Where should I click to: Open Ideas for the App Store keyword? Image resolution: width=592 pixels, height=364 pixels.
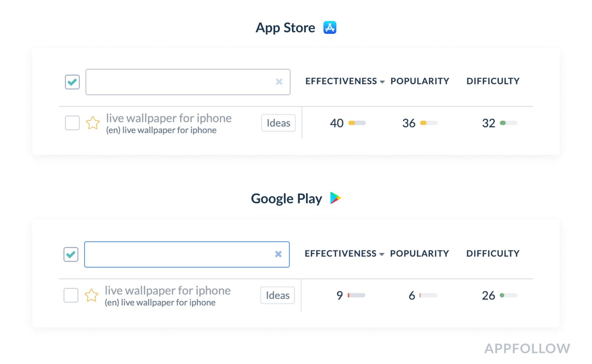278,123
